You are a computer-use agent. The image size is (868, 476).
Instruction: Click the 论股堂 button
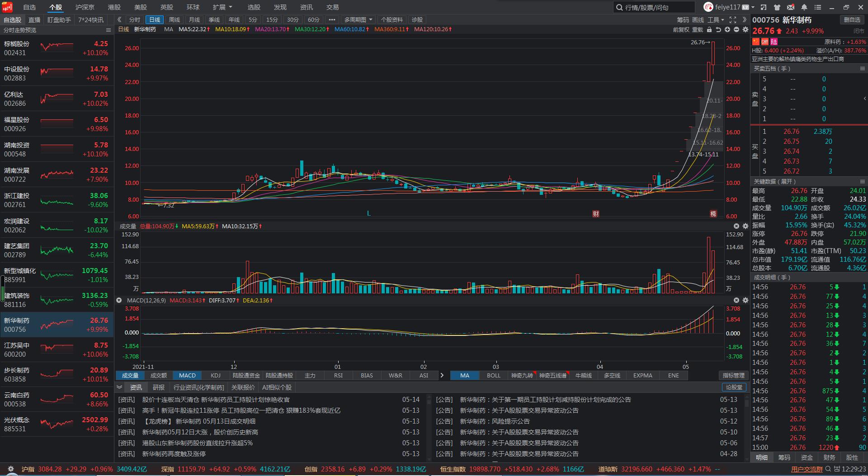(x=734, y=387)
